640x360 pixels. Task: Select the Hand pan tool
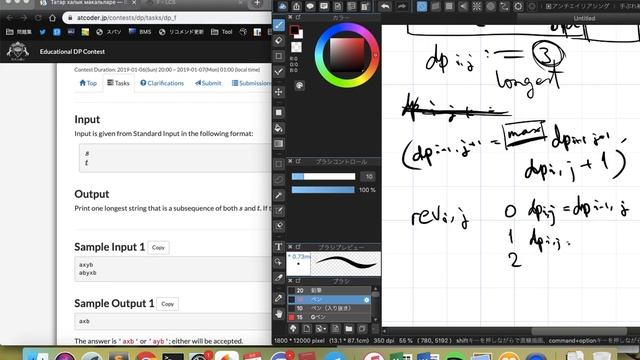(x=279, y=313)
